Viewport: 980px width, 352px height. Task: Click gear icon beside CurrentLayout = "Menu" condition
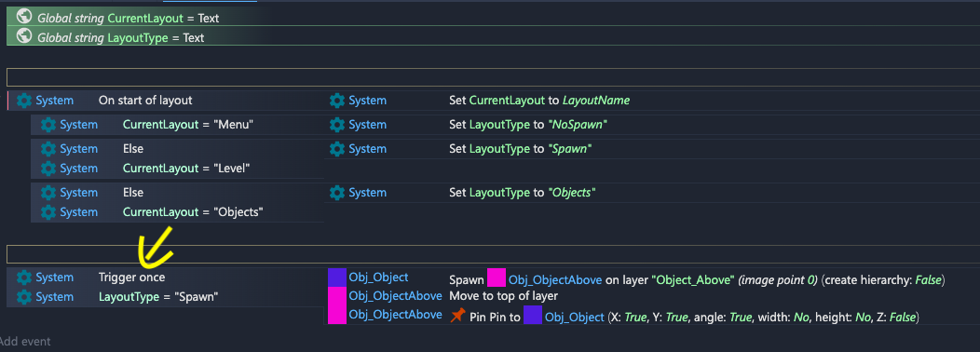[x=48, y=125]
